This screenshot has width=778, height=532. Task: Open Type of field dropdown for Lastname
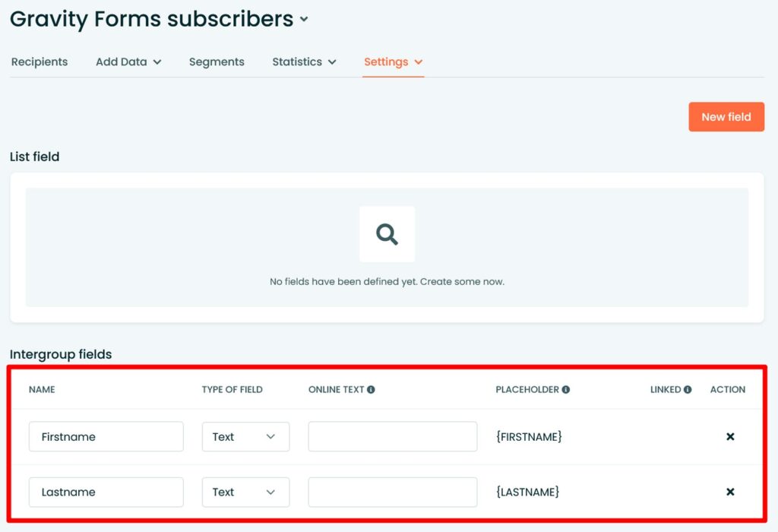tap(245, 492)
